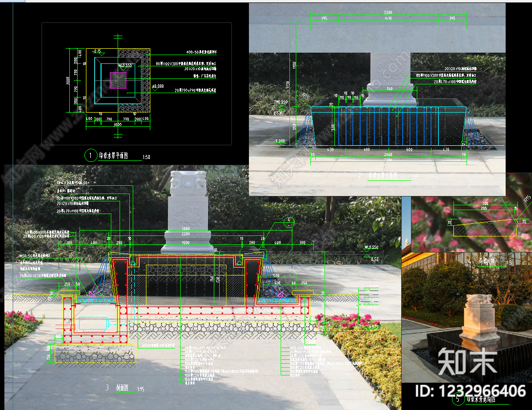This screenshot has height=410, width=532.
Task: Click the 285 dimension in the detail
Action: 484,208
